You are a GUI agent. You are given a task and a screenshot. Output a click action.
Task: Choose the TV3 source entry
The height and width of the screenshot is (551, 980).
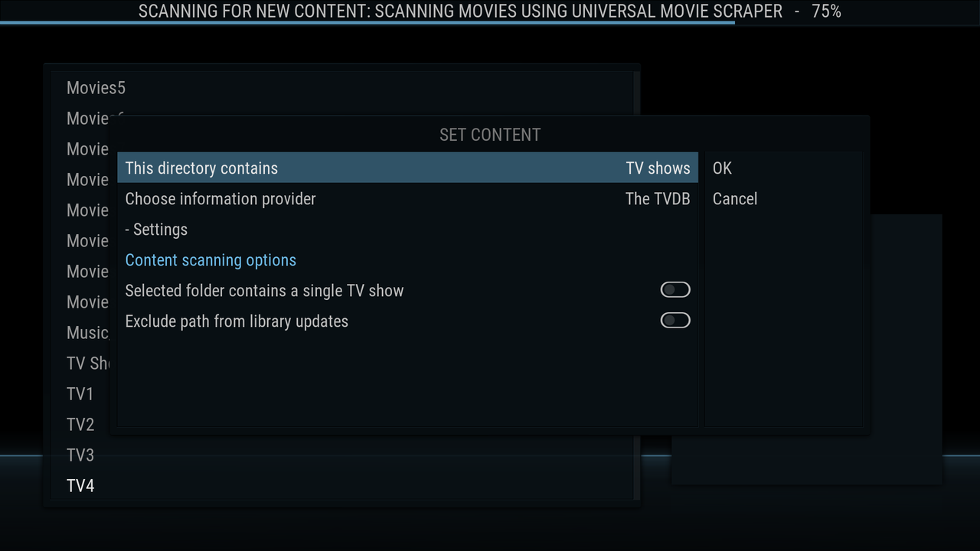coord(343,455)
